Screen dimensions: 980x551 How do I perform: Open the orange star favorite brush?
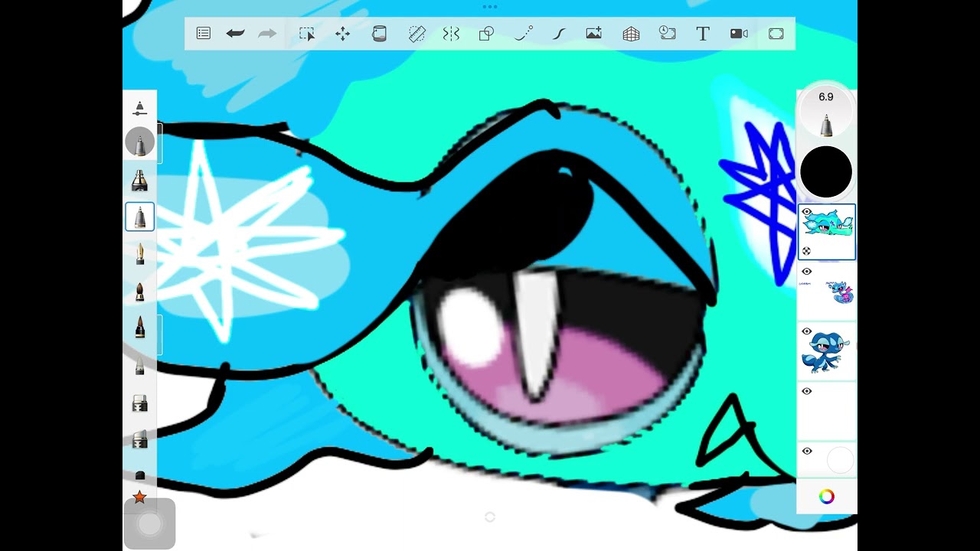click(x=139, y=497)
